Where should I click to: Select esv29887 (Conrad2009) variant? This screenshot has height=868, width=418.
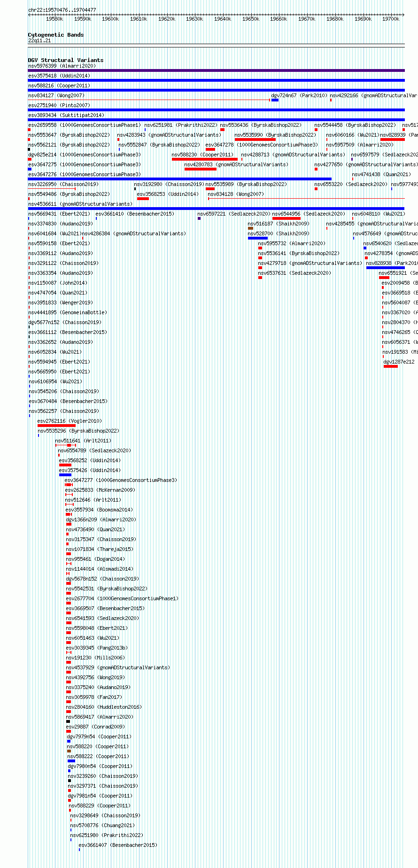click(95, 727)
